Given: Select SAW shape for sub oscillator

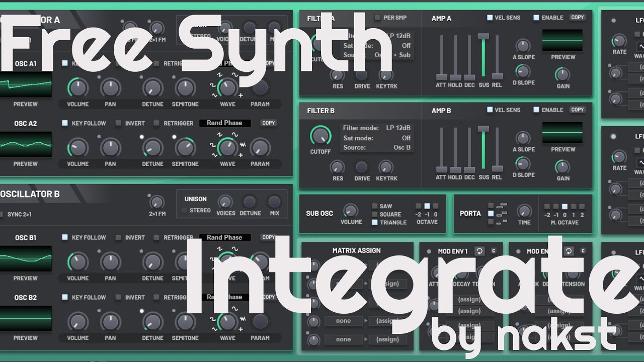Looking at the screenshot, I should [x=375, y=206].
